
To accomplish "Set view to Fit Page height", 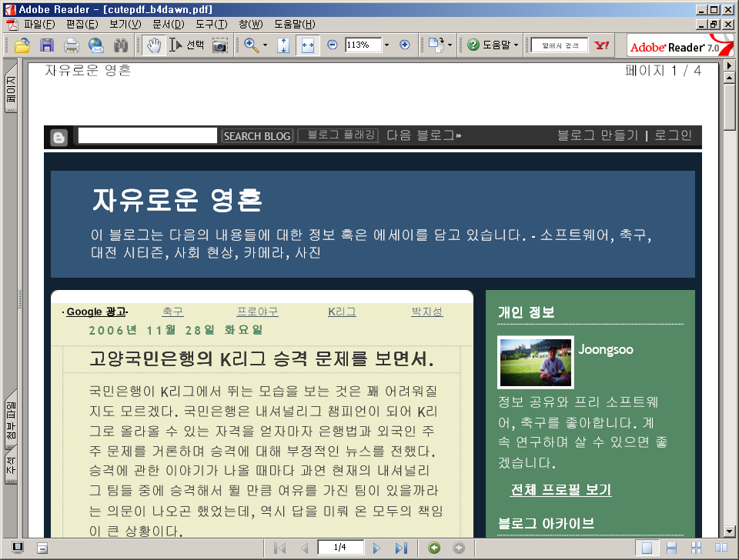I will (x=283, y=45).
